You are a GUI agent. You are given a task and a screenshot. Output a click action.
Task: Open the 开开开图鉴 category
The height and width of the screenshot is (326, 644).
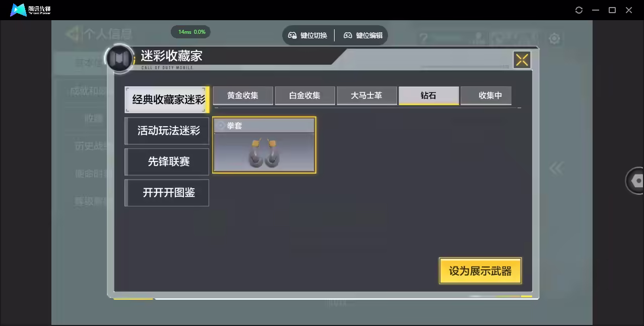click(x=167, y=192)
